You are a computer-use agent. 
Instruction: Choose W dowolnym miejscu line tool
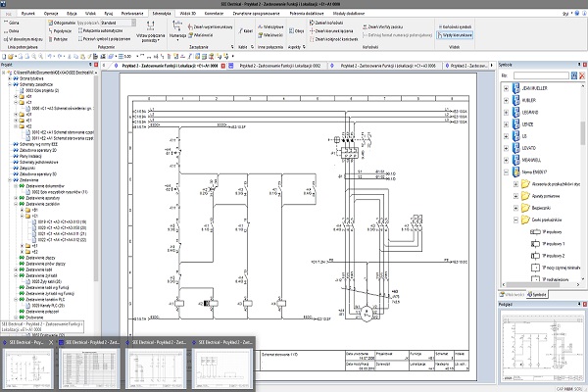(23, 39)
